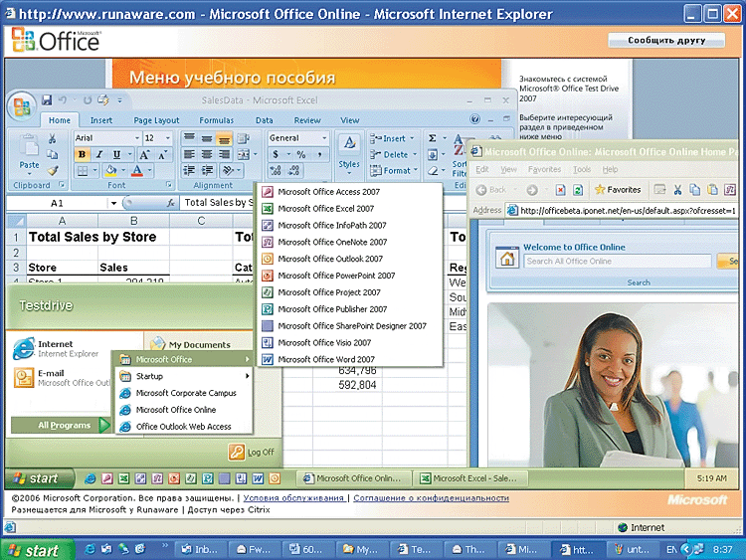Screen dimensions: 746x560
Task: Open Internet Explorer from start menu
Action: tap(56, 348)
